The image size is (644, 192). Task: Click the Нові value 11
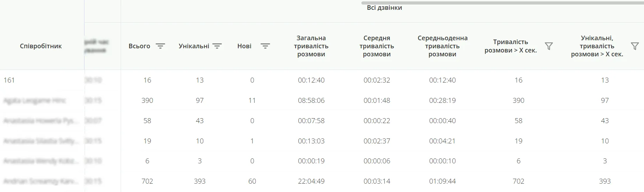252,100
